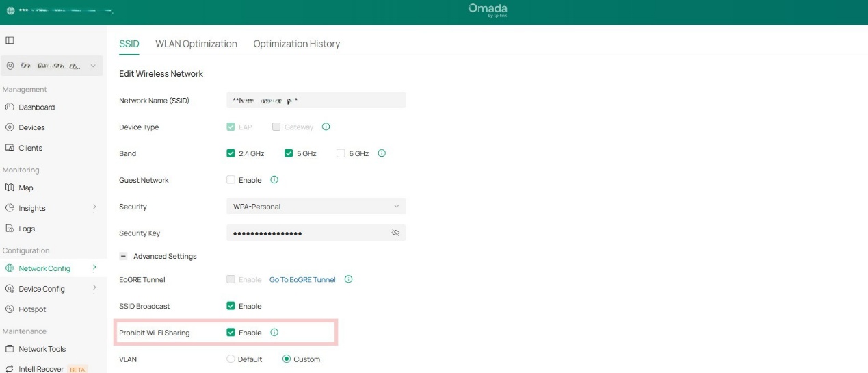Click the globe icon in top bar

coord(10,11)
